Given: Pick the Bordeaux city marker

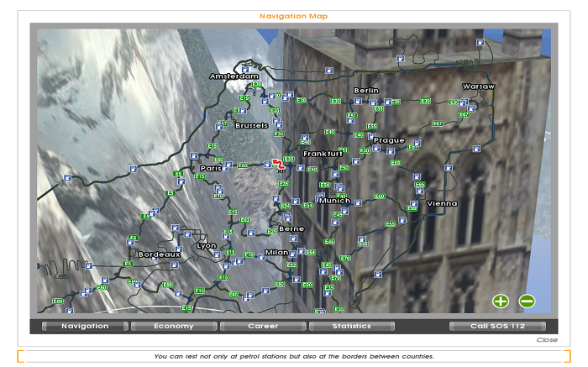Looking at the screenshot, I should click(x=159, y=254).
